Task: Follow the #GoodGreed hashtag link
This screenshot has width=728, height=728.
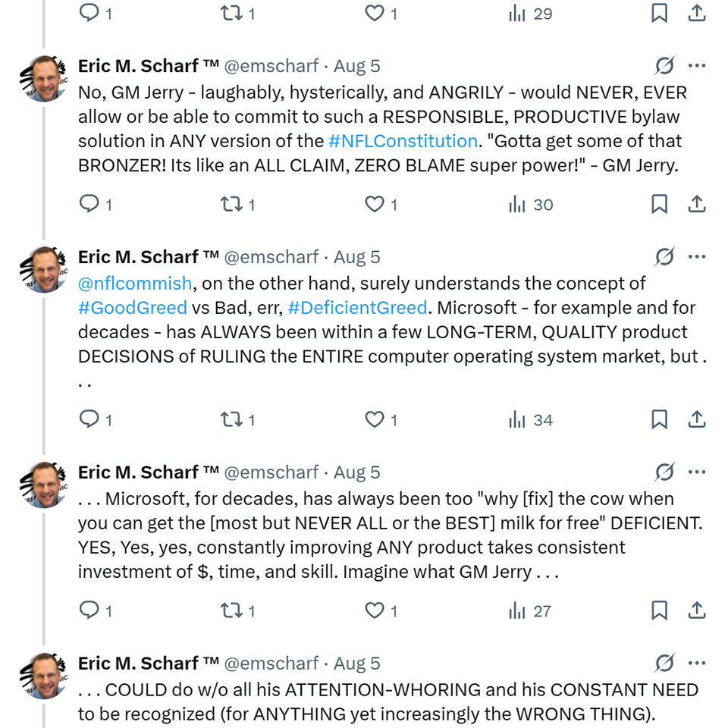Action: point(132,308)
